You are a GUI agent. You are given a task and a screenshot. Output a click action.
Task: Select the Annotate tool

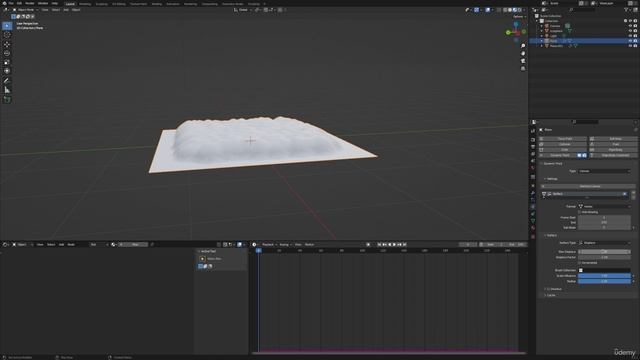click(7, 80)
